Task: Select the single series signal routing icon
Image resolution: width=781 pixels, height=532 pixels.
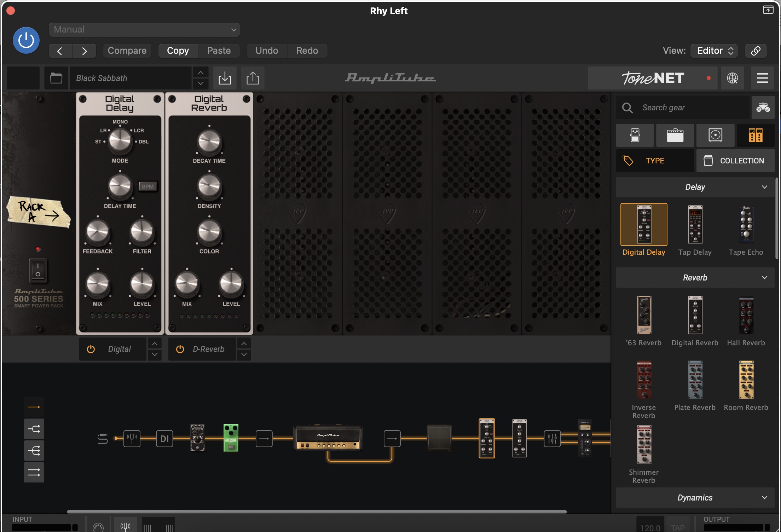Action: [x=34, y=407]
